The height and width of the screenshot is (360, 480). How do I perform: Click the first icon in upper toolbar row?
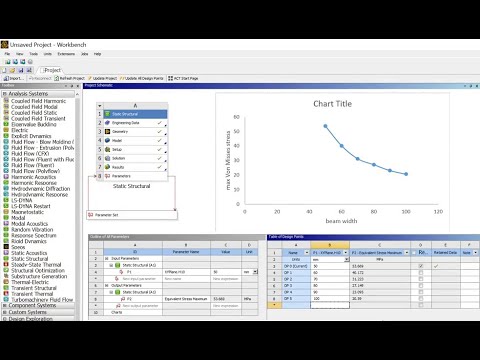pos(8,62)
